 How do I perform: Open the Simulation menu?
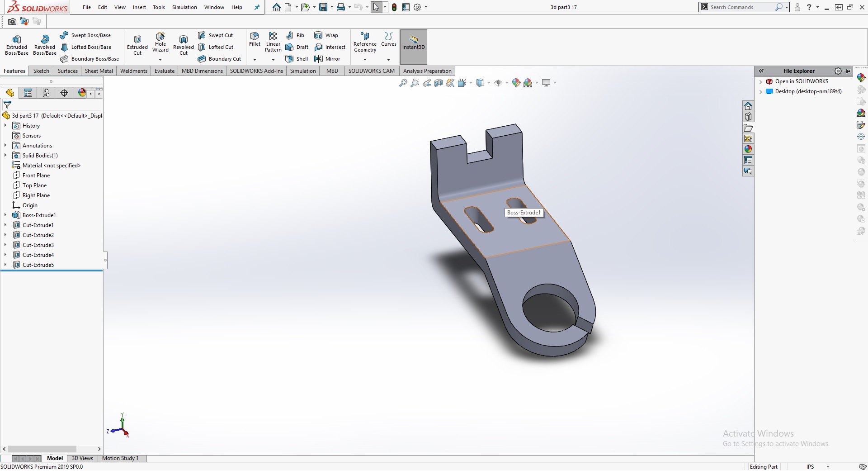(184, 7)
